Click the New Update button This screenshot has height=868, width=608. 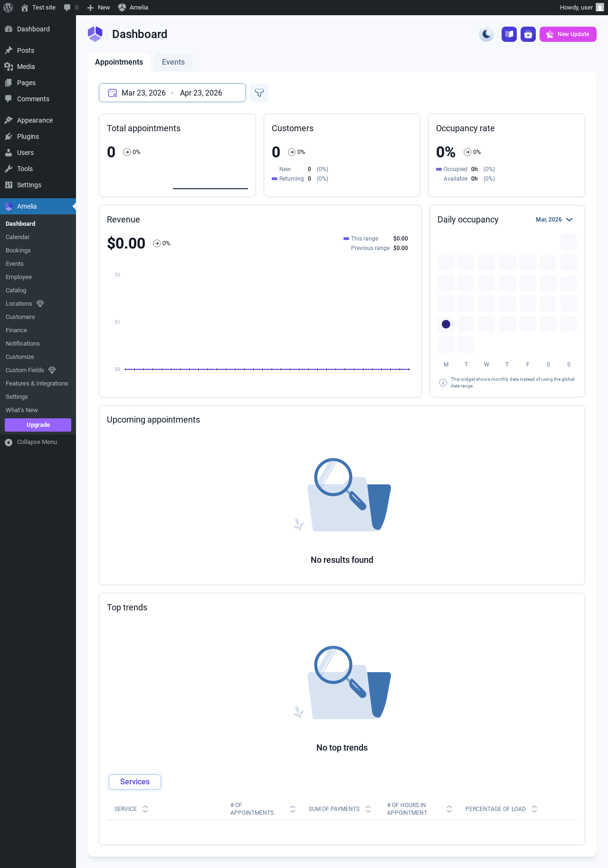(x=568, y=34)
